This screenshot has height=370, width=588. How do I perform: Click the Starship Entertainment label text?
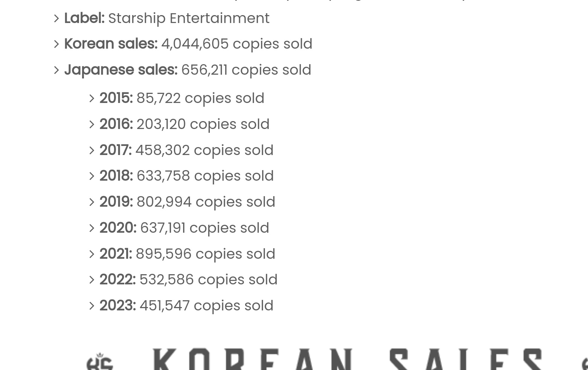click(189, 18)
